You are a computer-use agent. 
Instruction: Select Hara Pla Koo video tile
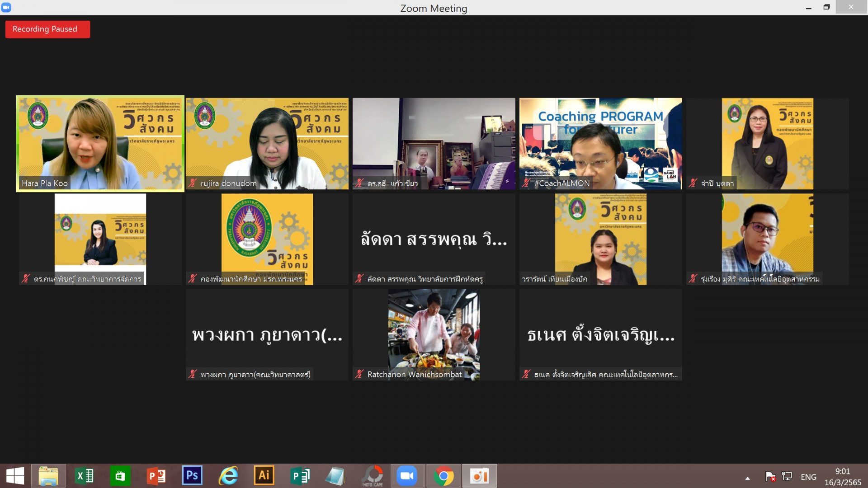coord(100,143)
